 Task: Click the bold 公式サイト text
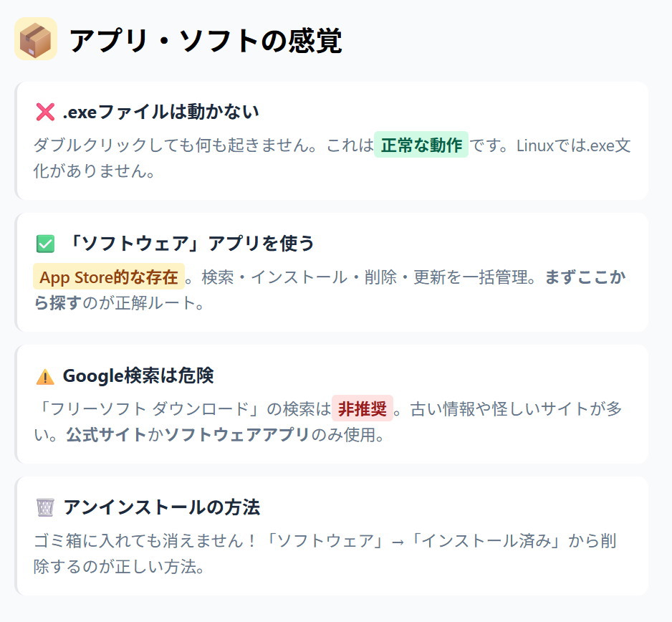(x=106, y=435)
